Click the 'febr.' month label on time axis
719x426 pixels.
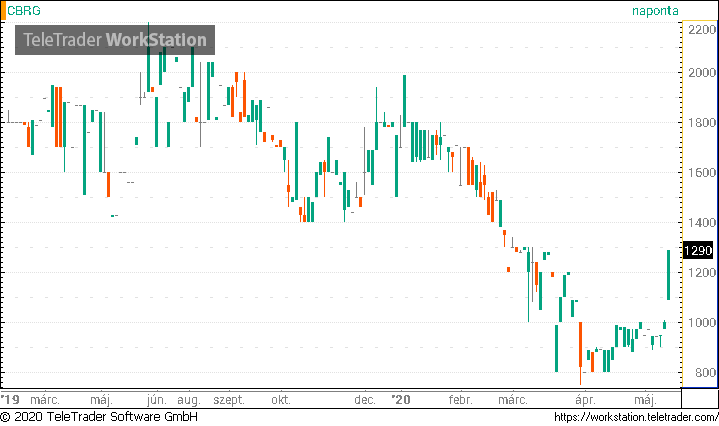click(x=460, y=400)
